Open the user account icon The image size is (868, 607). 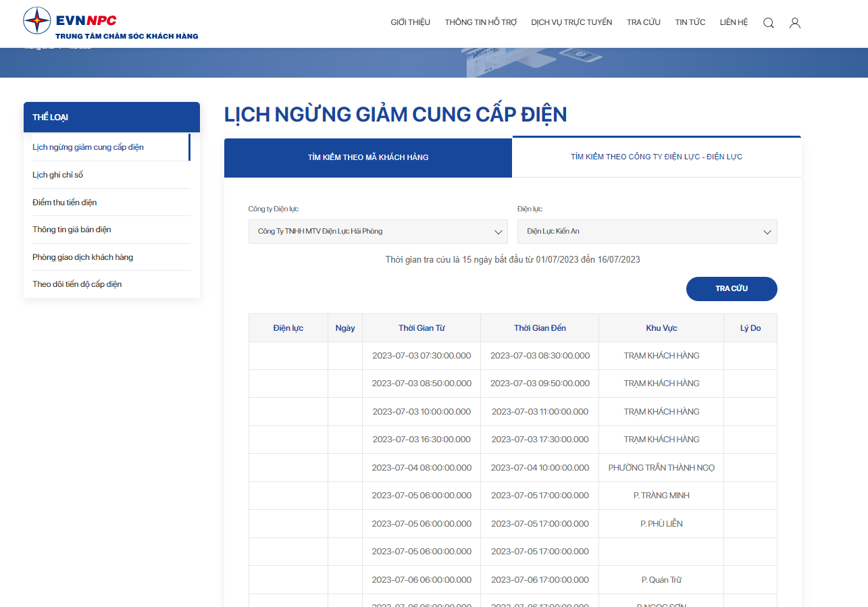click(x=795, y=23)
